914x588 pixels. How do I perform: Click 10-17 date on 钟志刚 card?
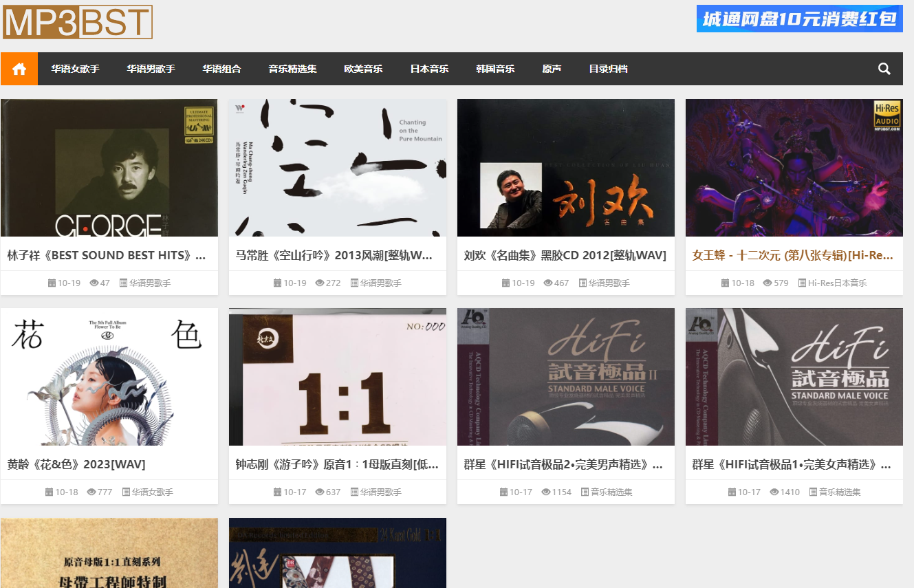[x=295, y=492]
